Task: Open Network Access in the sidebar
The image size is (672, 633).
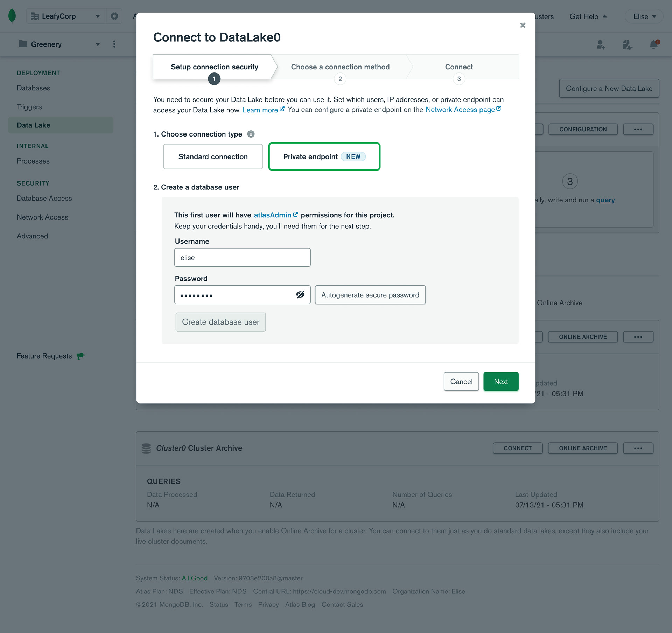Action: pyautogui.click(x=42, y=217)
